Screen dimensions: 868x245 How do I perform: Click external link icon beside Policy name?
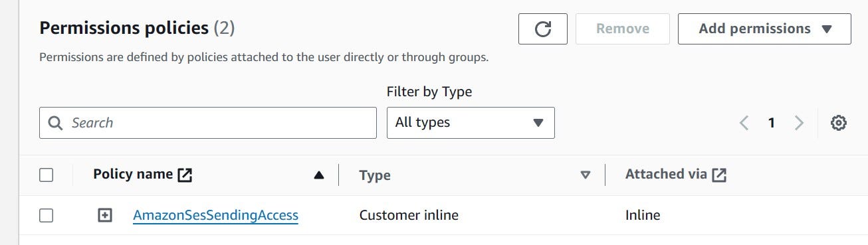[185, 175]
